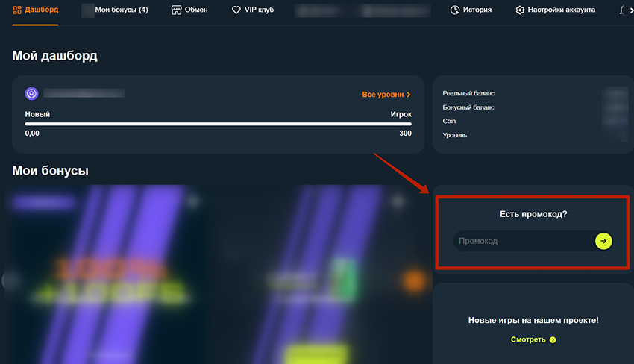Image resolution: width=634 pixels, height=364 pixels.
Task: Switch to the Обмен tab
Action: (x=189, y=10)
